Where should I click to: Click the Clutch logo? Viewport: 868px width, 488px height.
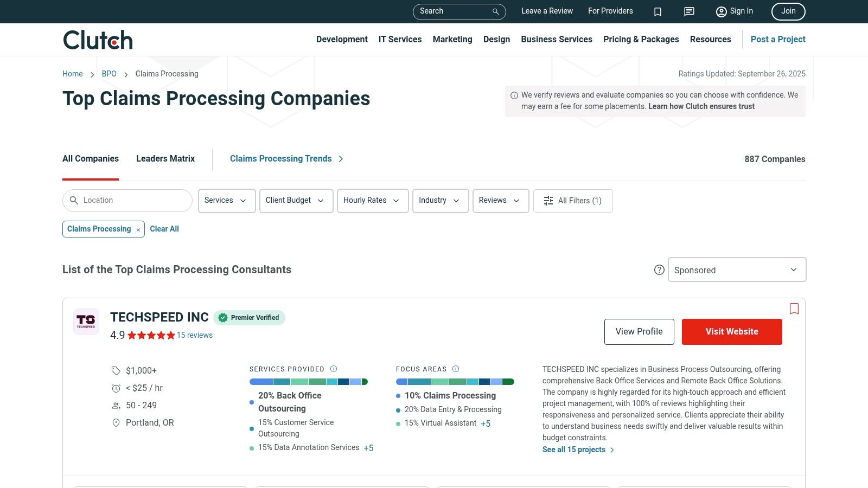pos(98,40)
